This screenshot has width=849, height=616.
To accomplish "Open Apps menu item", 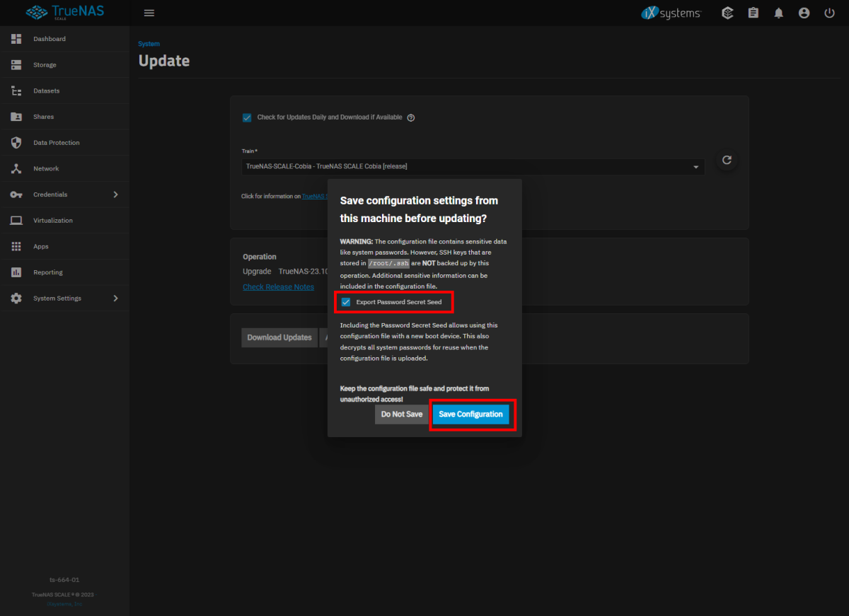I will click(64, 246).
